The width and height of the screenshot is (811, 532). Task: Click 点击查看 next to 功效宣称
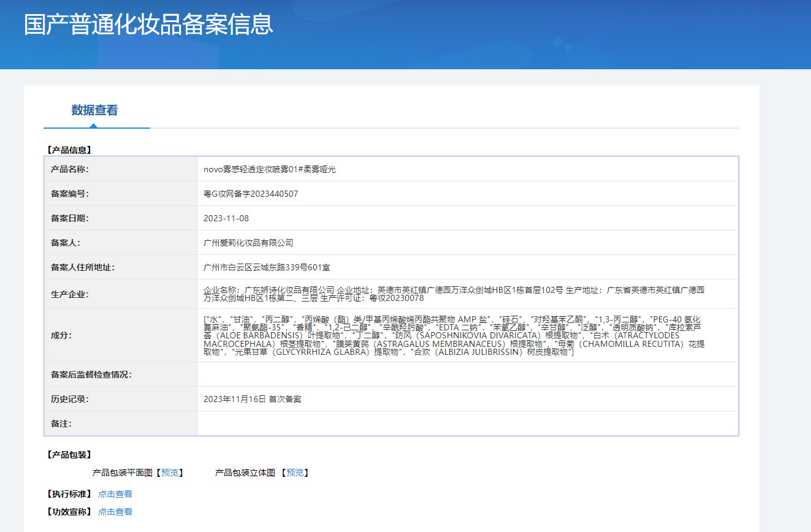(115, 512)
